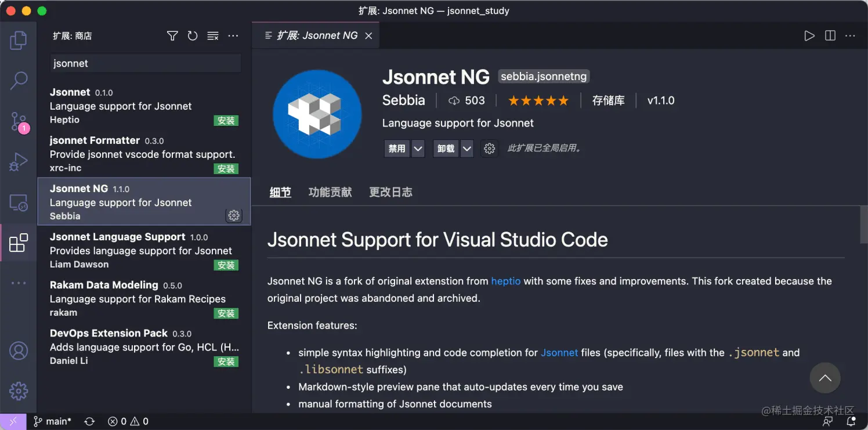Viewport: 868px width, 430px height.
Task: Install the jsonnet Formatter extension
Action: (x=227, y=169)
